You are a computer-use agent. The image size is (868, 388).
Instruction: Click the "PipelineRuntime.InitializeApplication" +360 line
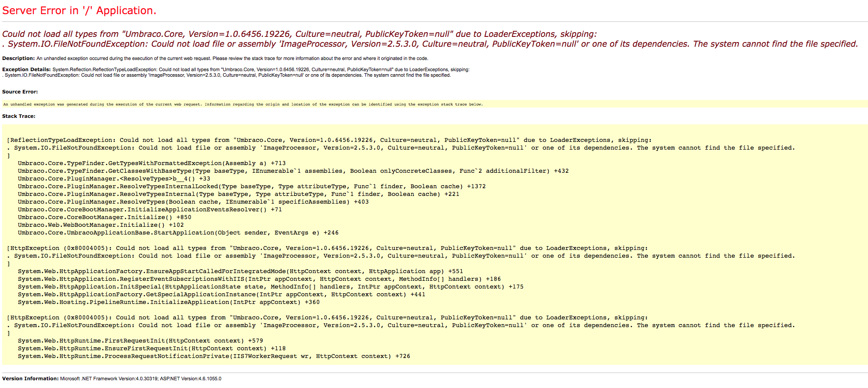169,302
